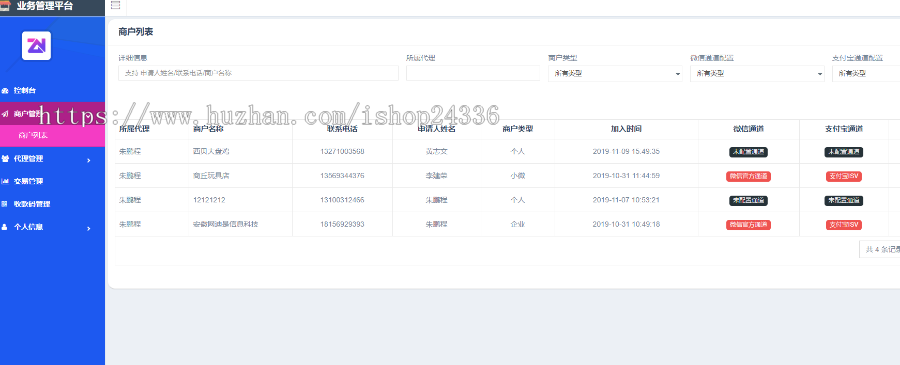This screenshot has height=365, width=900.
Task: Open the 商户类型 filter dropdown
Action: tap(615, 73)
